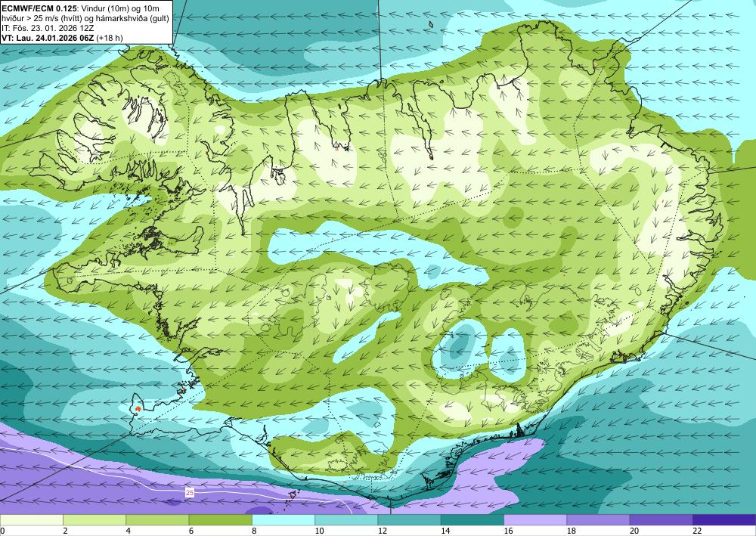Click the orange marker on the southwest peninsula
Viewport: 756px width, 536px height.
tap(138, 408)
